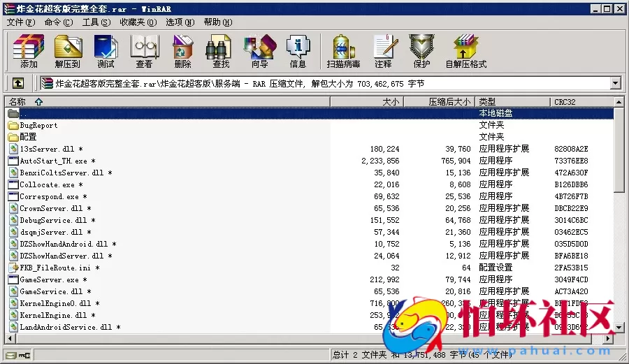Image resolution: width=629 pixels, height=364 pixels.
Task: Sort by the 大小 column header
Action: point(367,102)
